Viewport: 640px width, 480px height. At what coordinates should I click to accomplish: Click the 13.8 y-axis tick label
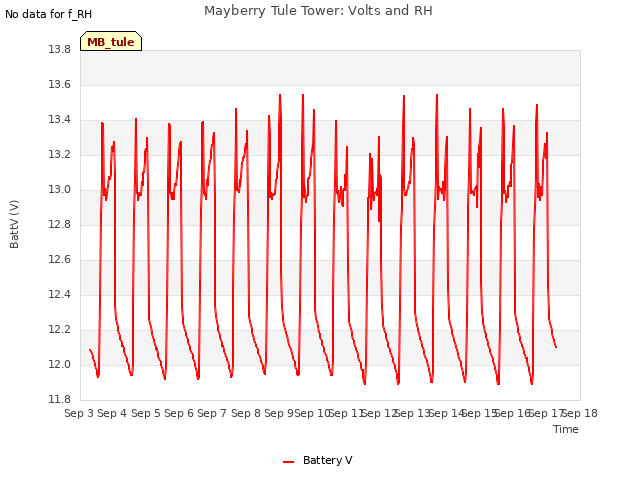(60, 49)
